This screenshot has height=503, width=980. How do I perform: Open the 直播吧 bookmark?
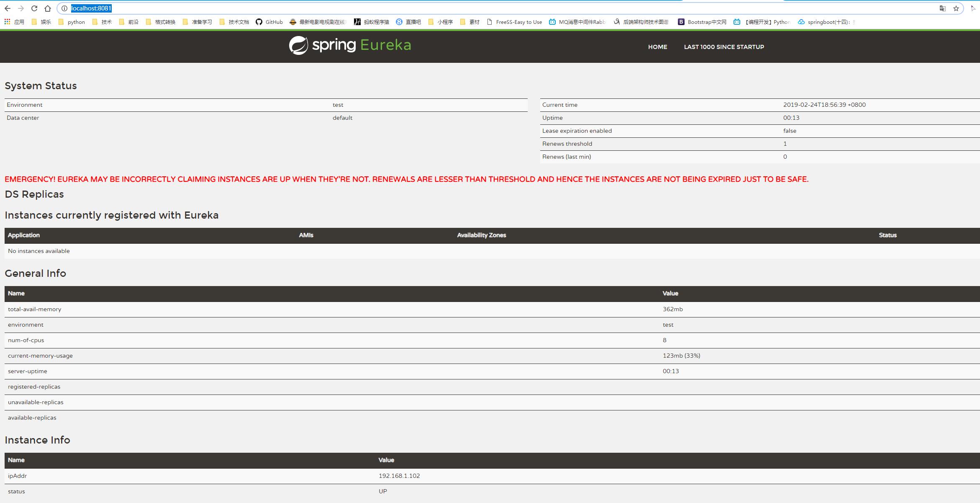point(408,22)
